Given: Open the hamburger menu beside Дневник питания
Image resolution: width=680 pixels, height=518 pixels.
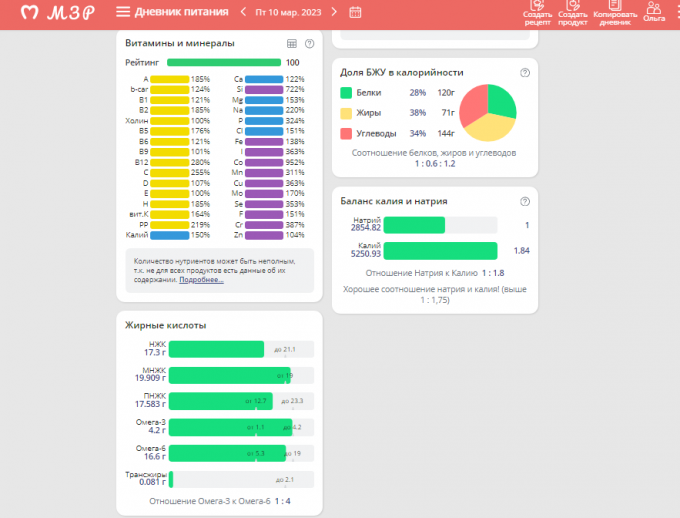Looking at the screenshot, I should (123, 12).
